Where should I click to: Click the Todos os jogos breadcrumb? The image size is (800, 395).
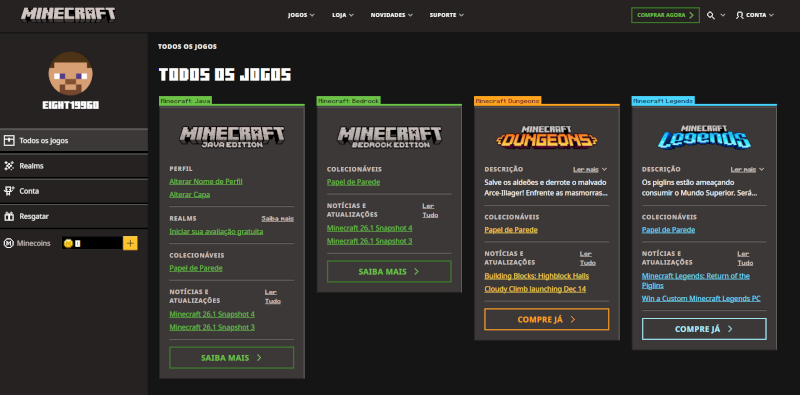[x=187, y=46]
